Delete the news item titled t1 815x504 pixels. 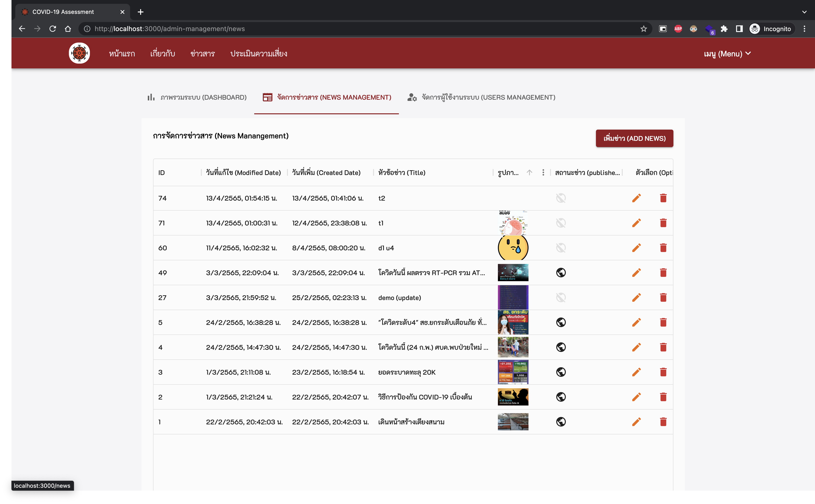(663, 223)
